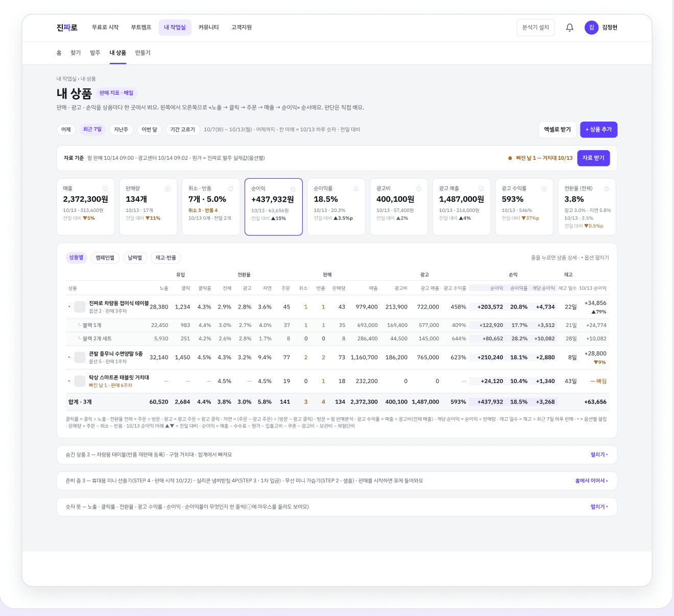Select the 최근 7일 date range pill
The width and height of the screenshot is (674, 616).
(x=92, y=130)
